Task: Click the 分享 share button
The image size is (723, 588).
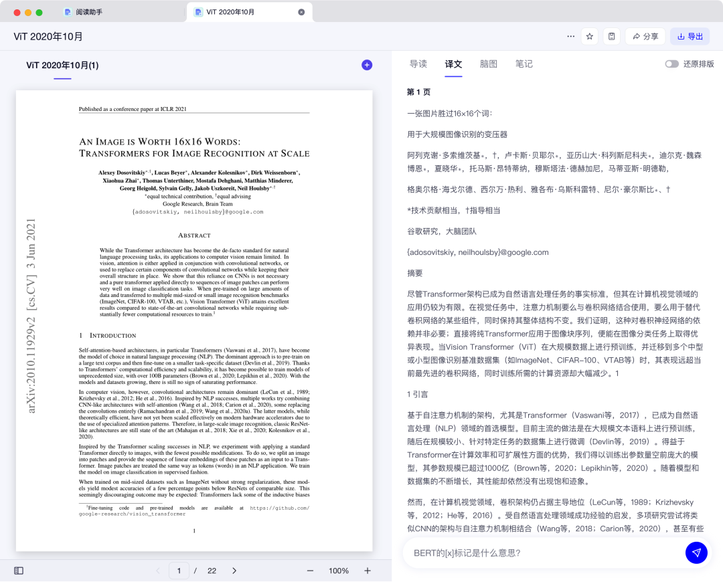Action: pyautogui.click(x=645, y=36)
